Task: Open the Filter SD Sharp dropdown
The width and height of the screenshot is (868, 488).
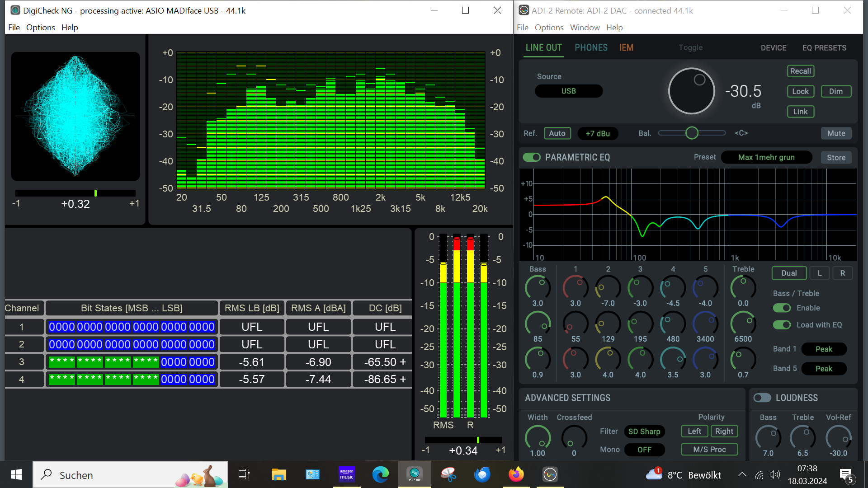Action: point(644,432)
